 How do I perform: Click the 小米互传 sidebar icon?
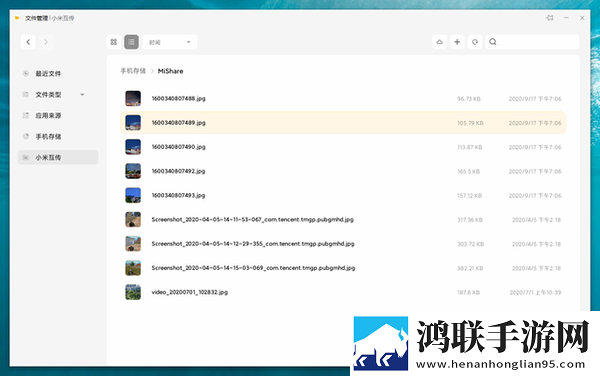(26, 157)
